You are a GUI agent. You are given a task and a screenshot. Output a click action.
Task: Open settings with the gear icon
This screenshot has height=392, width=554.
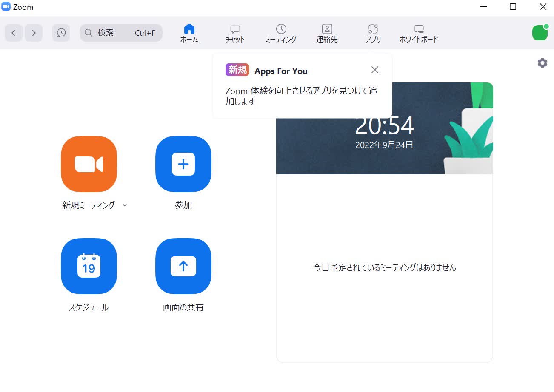point(542,63)
